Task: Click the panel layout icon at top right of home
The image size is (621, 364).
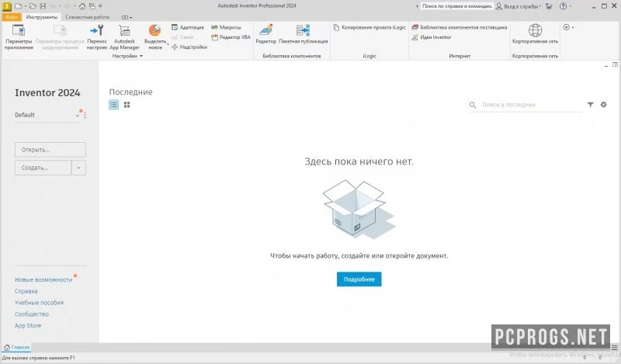Action: (615, 64)
